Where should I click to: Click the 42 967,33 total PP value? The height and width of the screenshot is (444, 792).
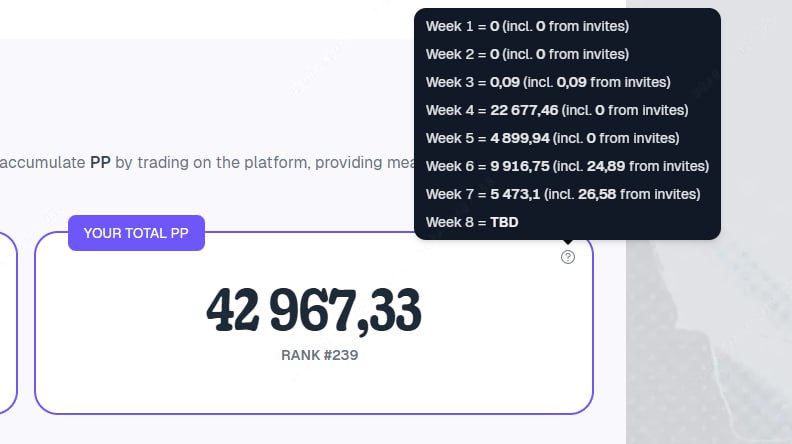(x=314, y=310)
